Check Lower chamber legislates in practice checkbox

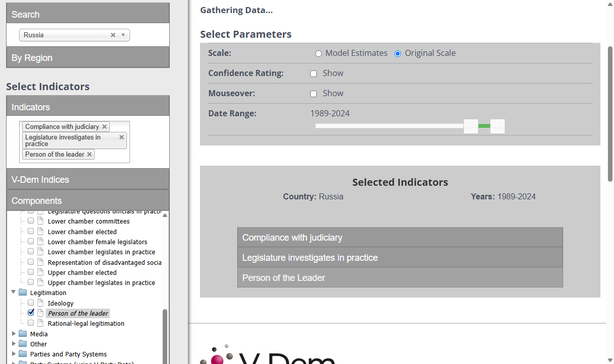[31, 251]
